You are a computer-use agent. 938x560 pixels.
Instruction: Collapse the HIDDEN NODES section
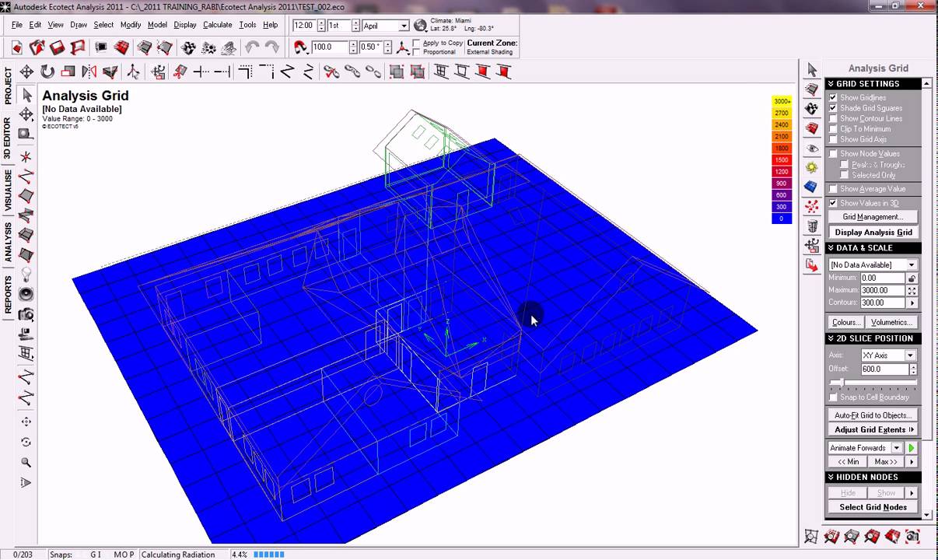[873, 478]
